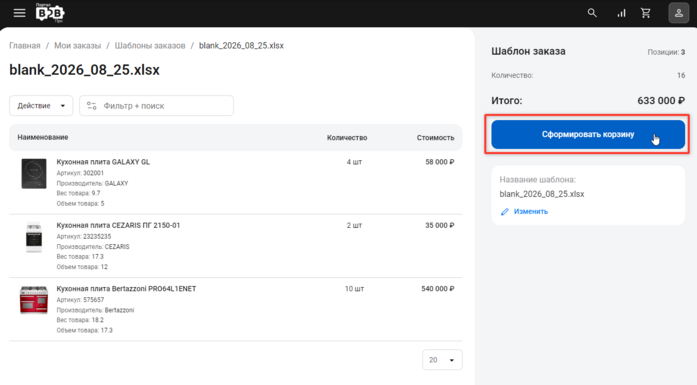697x385 pixels.
Task: Click Производитель: GALAXY text
Action: point(92,184)
